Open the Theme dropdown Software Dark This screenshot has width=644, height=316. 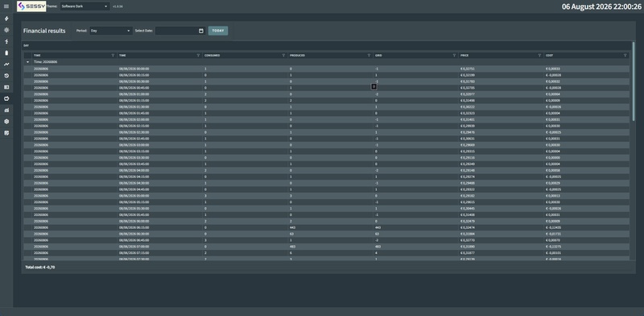tap(85, 6)
